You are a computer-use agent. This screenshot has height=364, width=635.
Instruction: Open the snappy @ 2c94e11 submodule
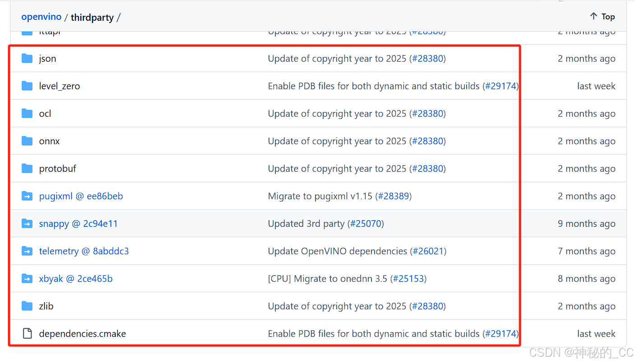[x=78, y=224]
